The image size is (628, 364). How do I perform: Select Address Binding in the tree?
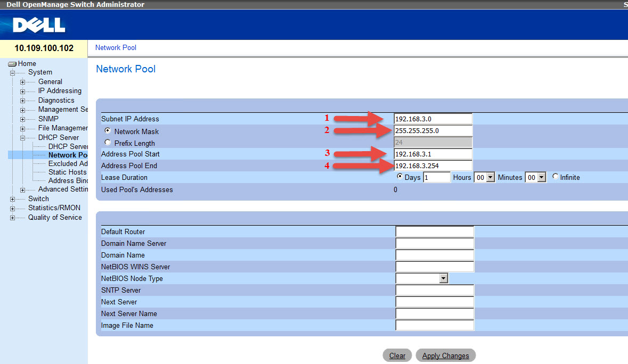click(67, 181)
